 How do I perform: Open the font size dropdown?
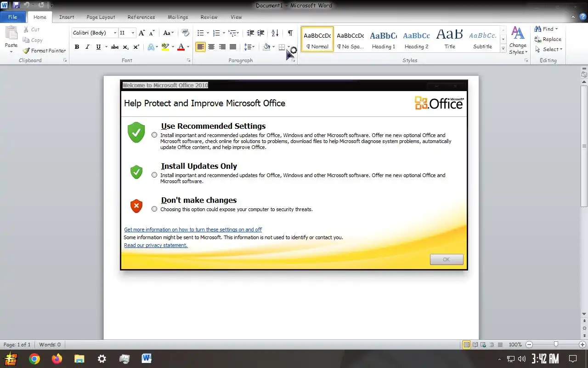pos(133,33)
